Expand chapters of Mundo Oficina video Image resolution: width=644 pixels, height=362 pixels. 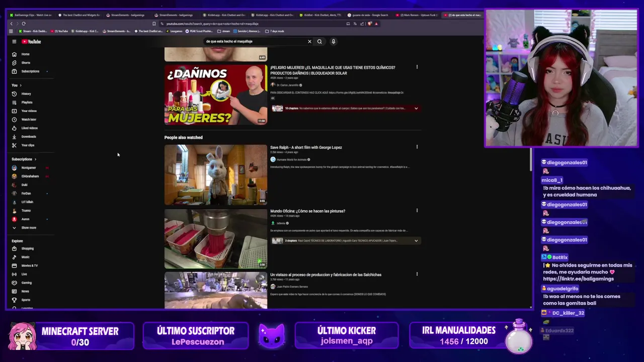(x=416, y=241)
